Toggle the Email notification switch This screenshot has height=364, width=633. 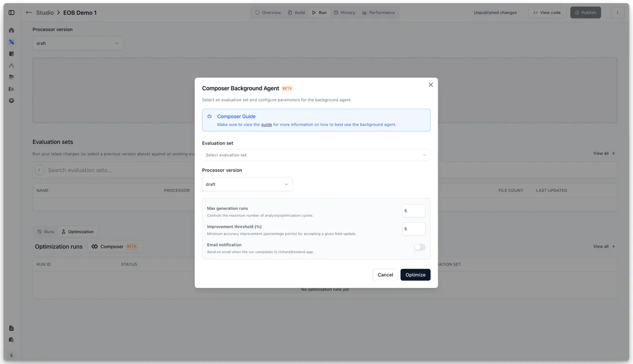tap(419, 247)
